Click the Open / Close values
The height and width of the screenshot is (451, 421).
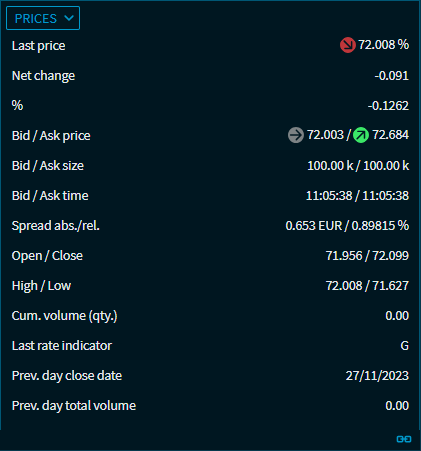[367, 256]
